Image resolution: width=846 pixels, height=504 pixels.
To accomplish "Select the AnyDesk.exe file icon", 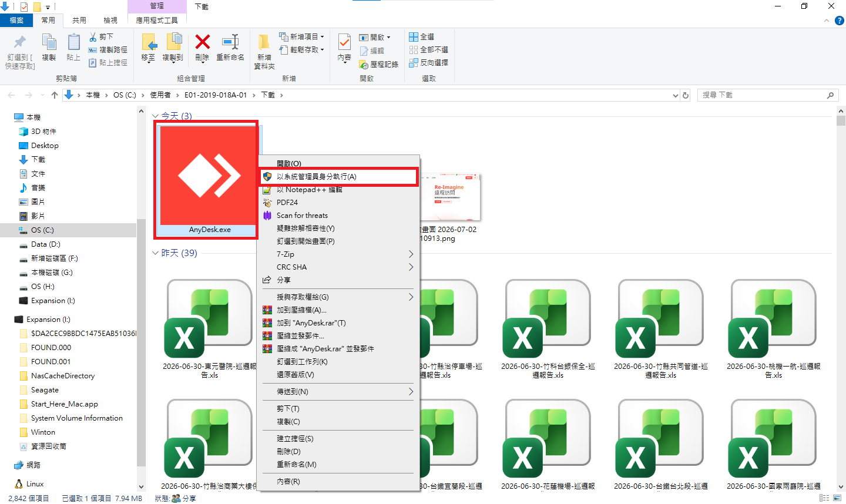I will [x=209, y=175].
